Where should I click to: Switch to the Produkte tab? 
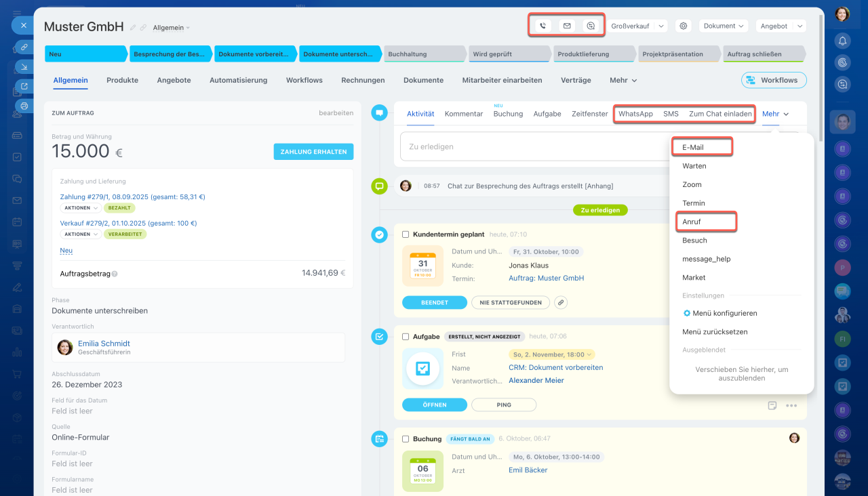pos(122,80)
